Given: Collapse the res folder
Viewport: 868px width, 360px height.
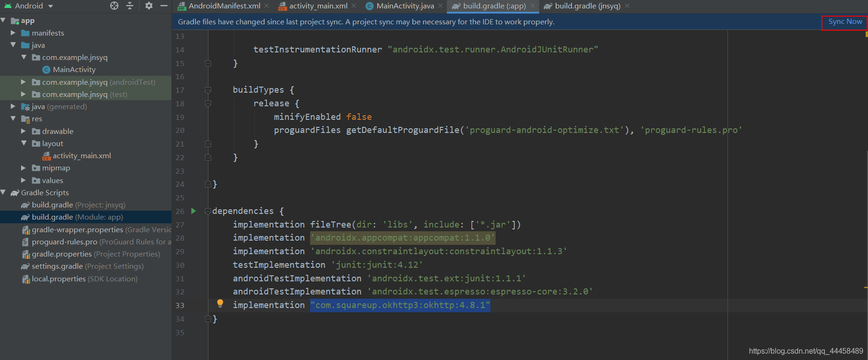Looking at the screenshot, I should tap(13, 118).
